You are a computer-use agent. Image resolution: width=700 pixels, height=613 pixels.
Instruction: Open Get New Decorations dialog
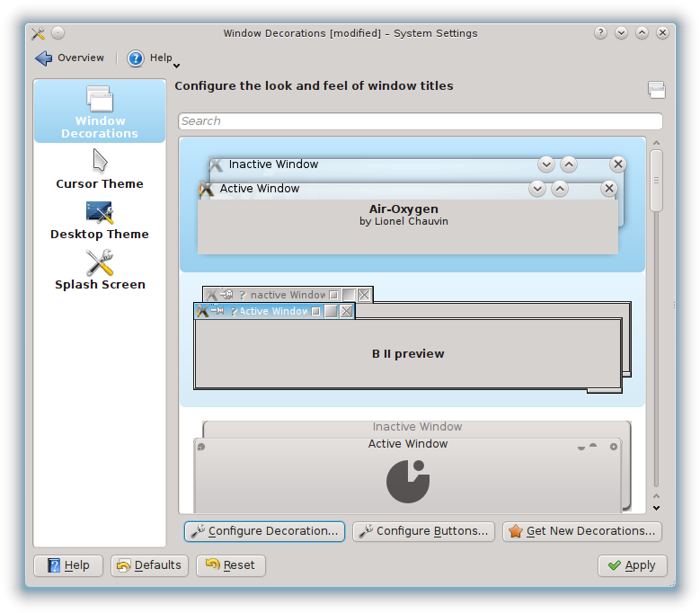pos(582,531)
